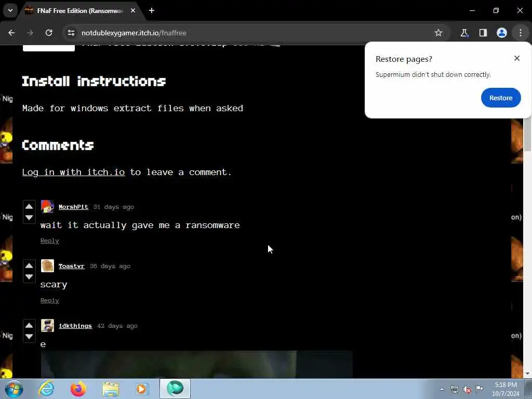Open idkthings' profile link
The height and width of the screenshot is (399, 532).
tap(75, 326)
